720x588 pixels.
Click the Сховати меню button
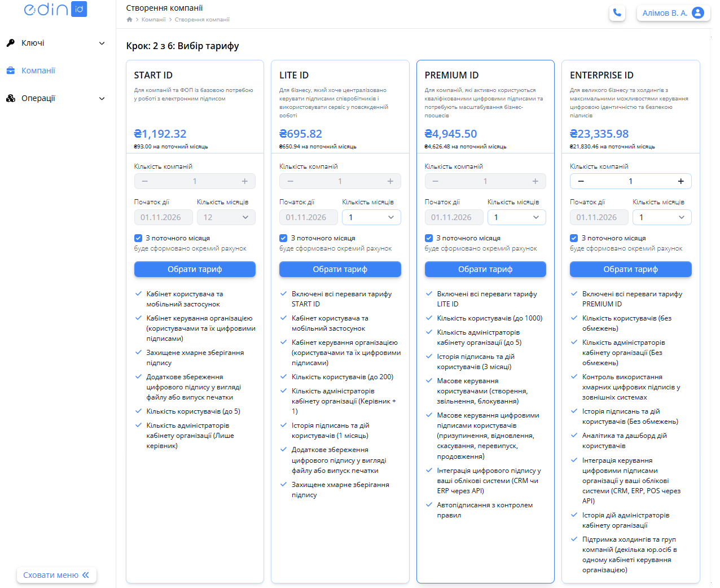(56, 575)
